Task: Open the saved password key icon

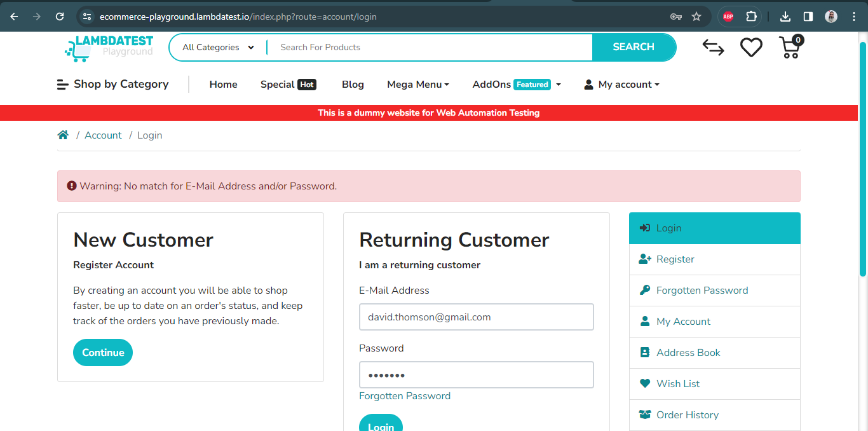Action: tap(676, 17)
